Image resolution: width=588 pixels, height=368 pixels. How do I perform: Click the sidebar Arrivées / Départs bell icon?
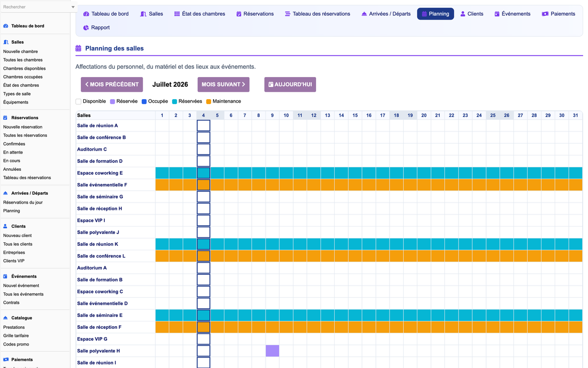tap(5, 193)
